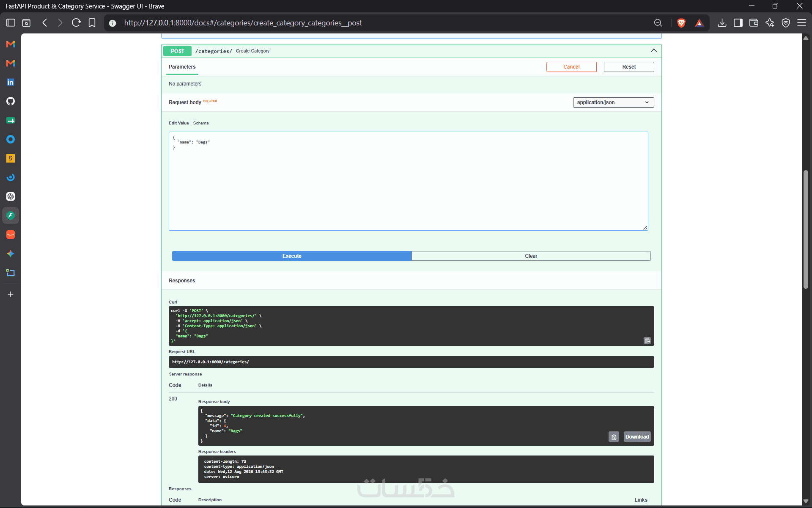
Task: Open Brave Rewards triangle icon
Action: [x=700, y=23]
